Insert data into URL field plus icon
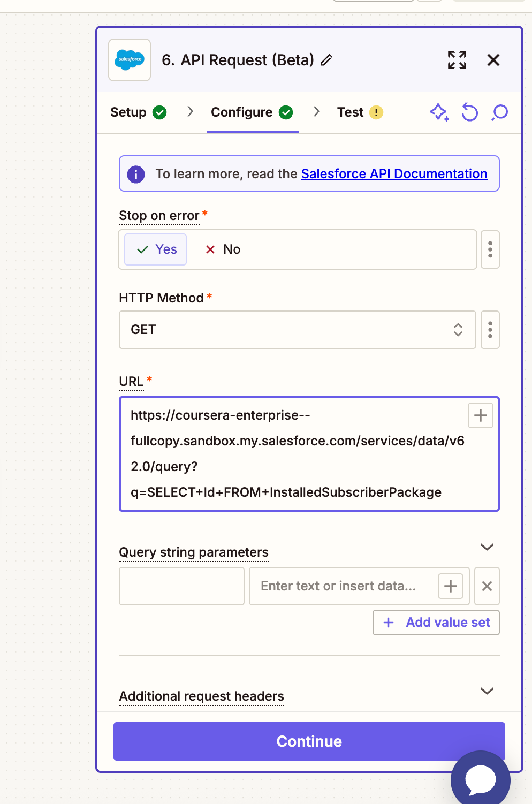This screenshot has height=804, width=532. coord(481,415)
